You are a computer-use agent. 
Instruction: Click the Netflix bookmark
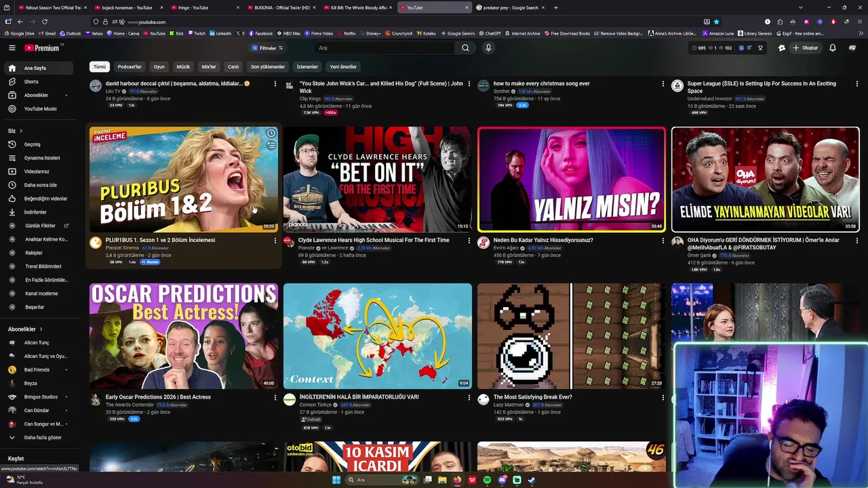[347, 33]
